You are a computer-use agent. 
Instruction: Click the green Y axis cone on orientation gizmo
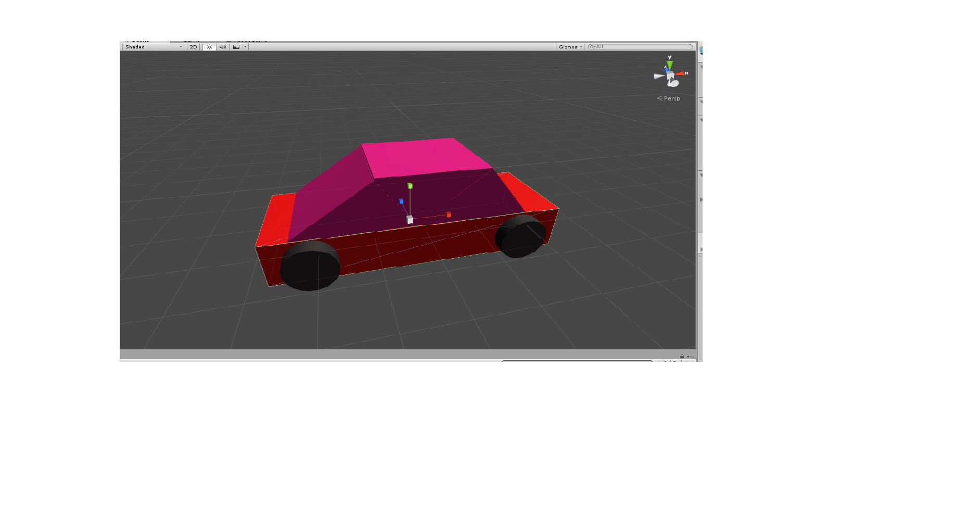(x=670, y=65)
